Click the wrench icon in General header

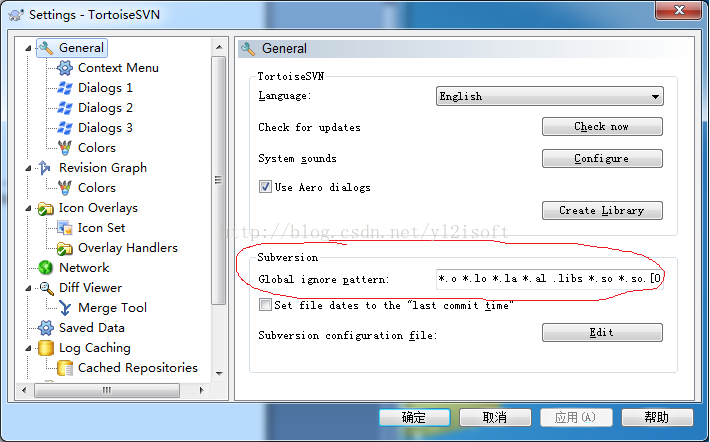click(248, 48)
